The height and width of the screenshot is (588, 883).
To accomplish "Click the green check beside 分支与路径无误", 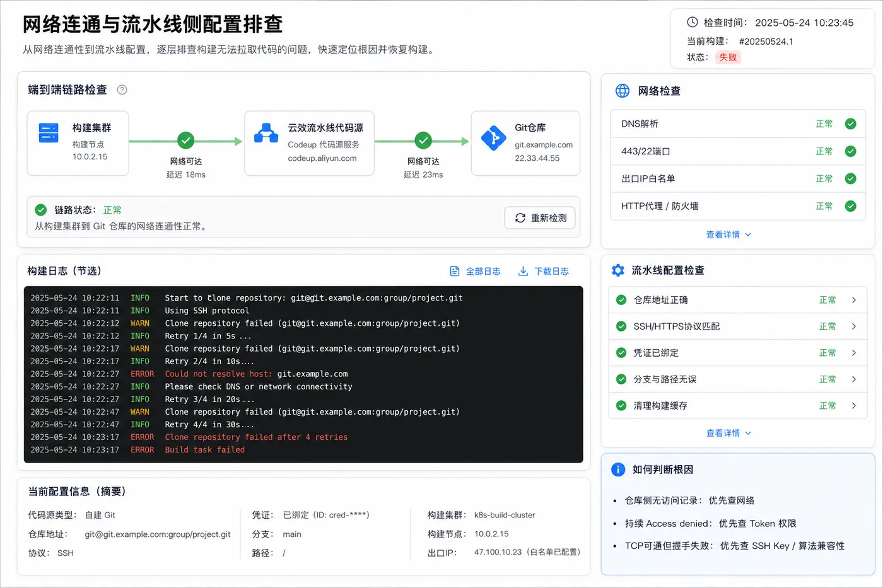I will point(621,379).
